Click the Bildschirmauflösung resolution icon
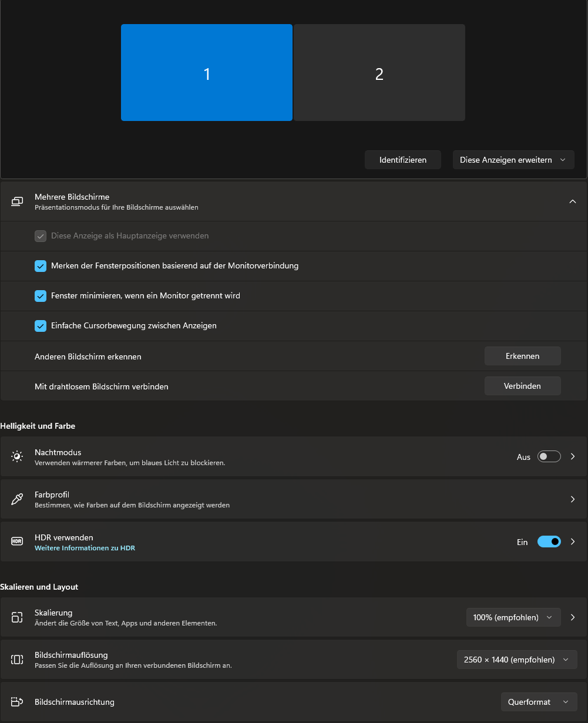 click(x=17, y=660)
